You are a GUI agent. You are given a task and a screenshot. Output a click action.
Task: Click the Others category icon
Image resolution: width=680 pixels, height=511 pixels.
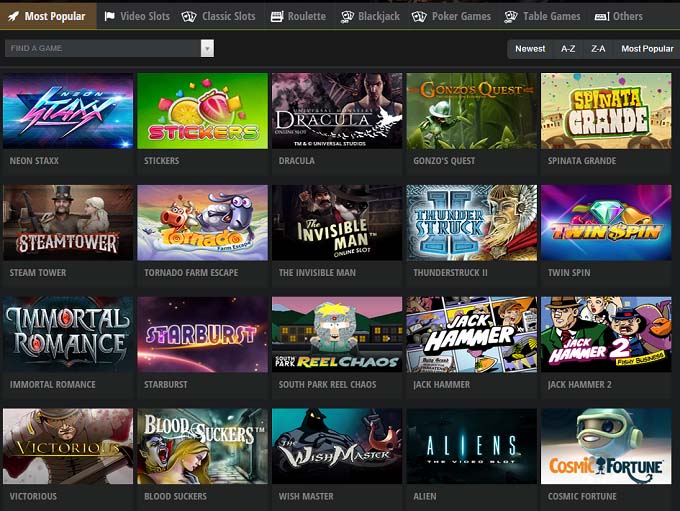tap(601, 16)
